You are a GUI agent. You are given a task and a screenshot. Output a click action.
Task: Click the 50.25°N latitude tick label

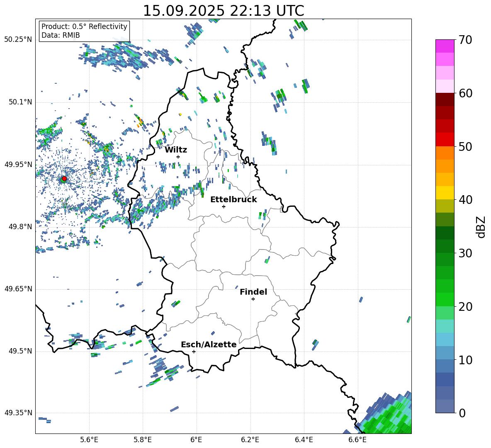point(18,40)
